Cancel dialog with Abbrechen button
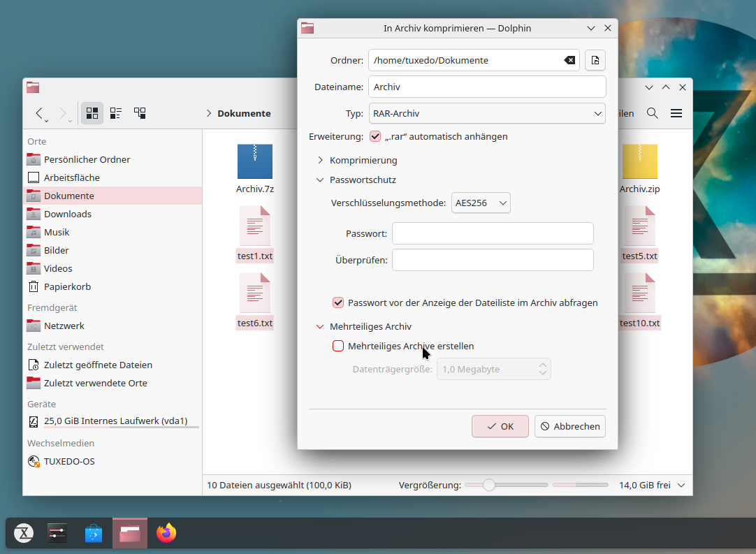 [x=570, y=426]
